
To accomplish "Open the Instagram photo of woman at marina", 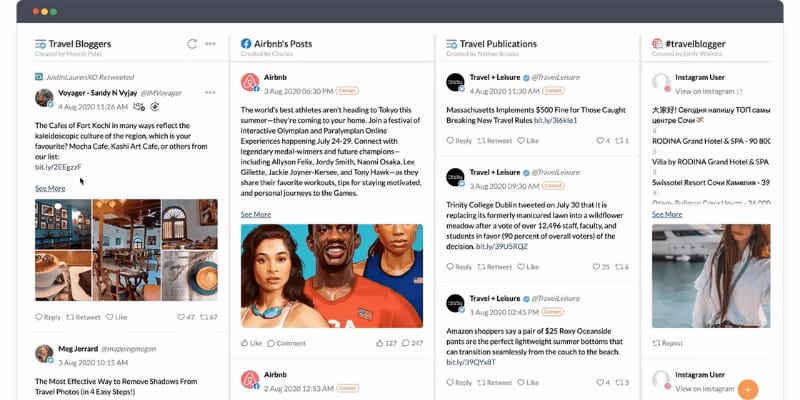I will tap(711, 276).
